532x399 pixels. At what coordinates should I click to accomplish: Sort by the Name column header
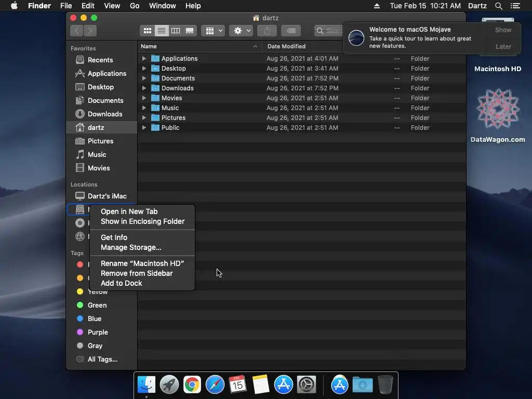coord(199,46)
